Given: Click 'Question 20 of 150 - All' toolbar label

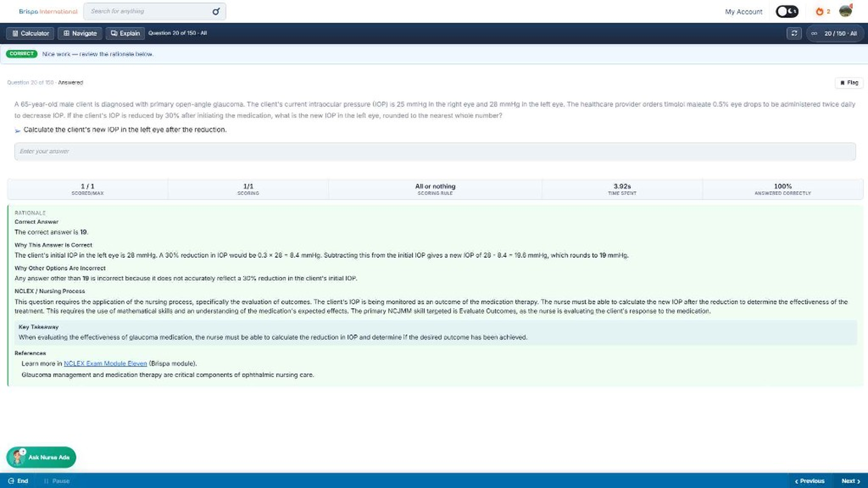Looking at the screenshot, I should [178, 33].
